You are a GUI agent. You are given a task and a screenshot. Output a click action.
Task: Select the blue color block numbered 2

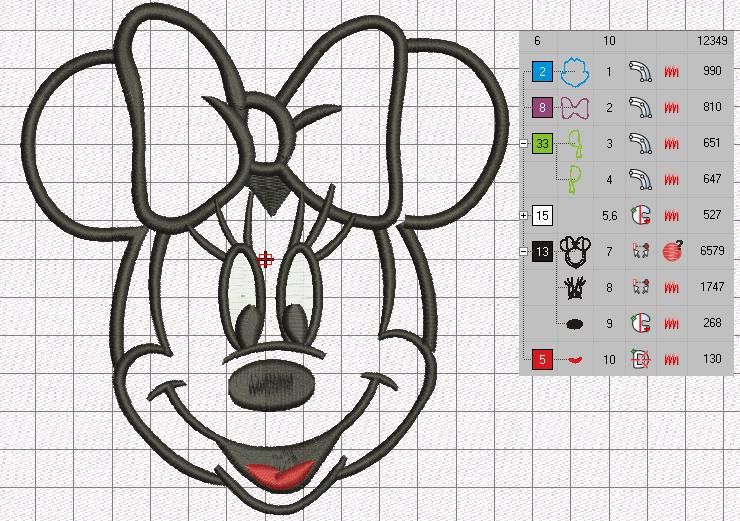click(542, 72)
